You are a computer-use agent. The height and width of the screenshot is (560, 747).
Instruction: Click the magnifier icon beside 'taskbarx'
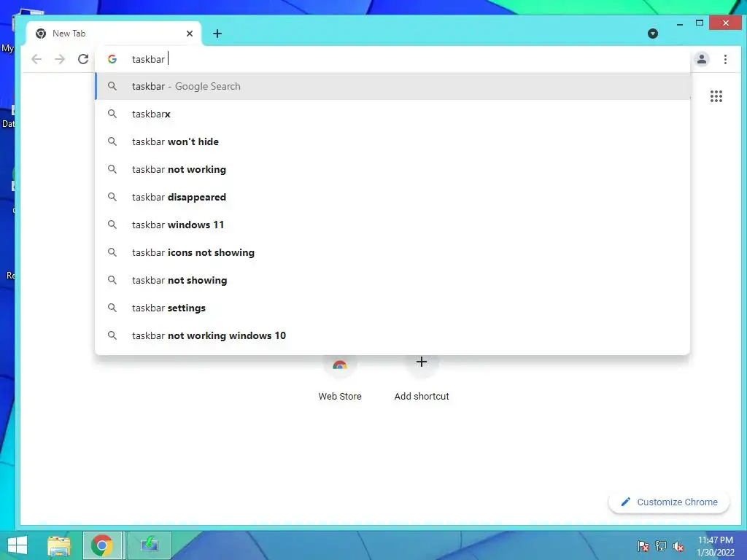coord(112,114)
